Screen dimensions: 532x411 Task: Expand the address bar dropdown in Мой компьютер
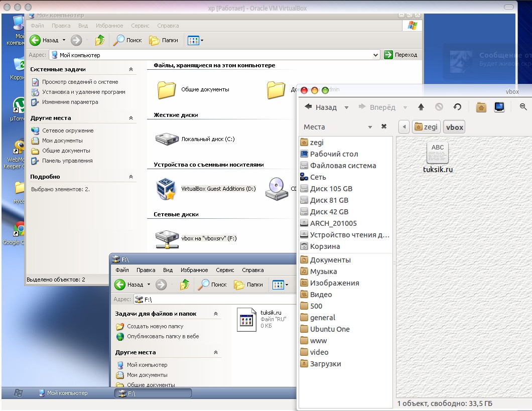[x=376, y=55]
